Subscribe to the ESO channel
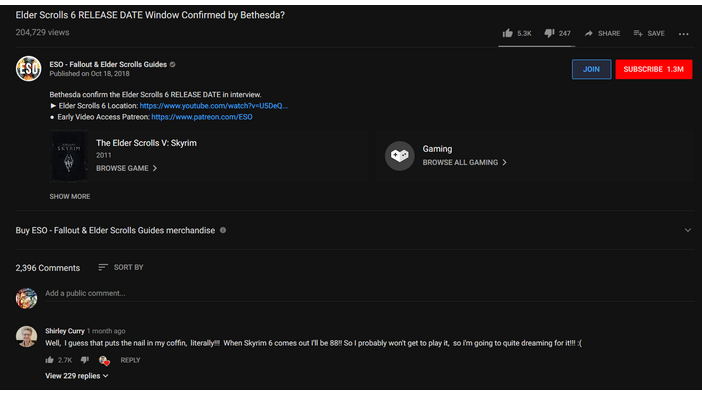 pos(654,69)
